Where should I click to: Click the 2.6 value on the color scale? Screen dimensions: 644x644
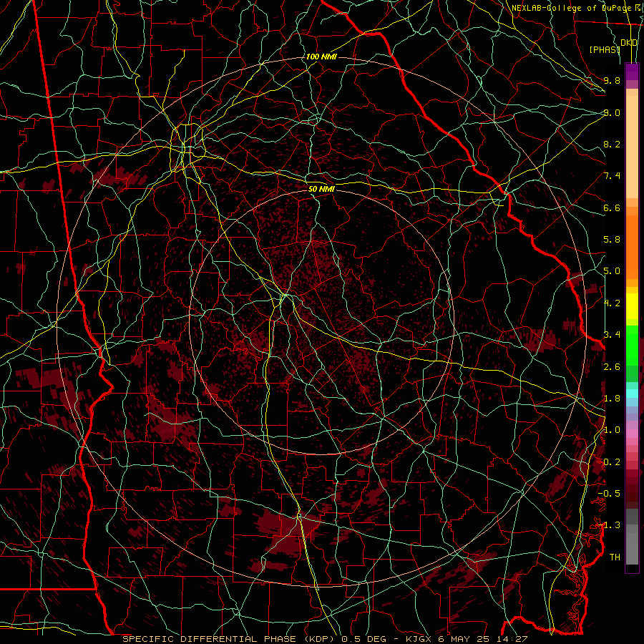612,366
